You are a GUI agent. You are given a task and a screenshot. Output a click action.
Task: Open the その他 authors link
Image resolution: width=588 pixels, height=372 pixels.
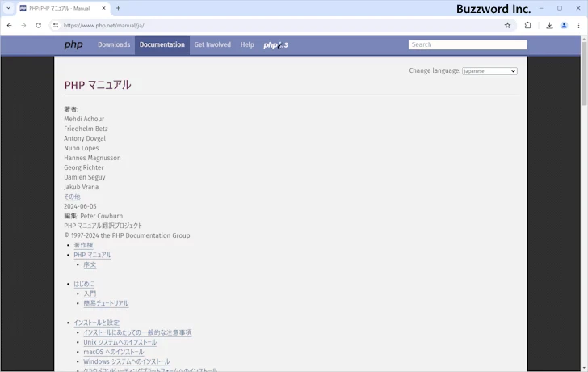click(x=72, y=197)
